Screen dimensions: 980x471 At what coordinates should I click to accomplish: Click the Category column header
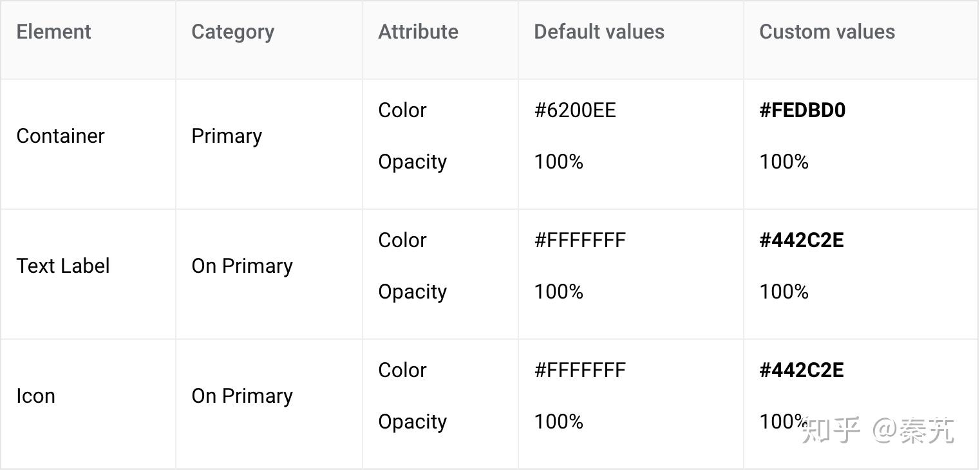[x=232, y=32]
